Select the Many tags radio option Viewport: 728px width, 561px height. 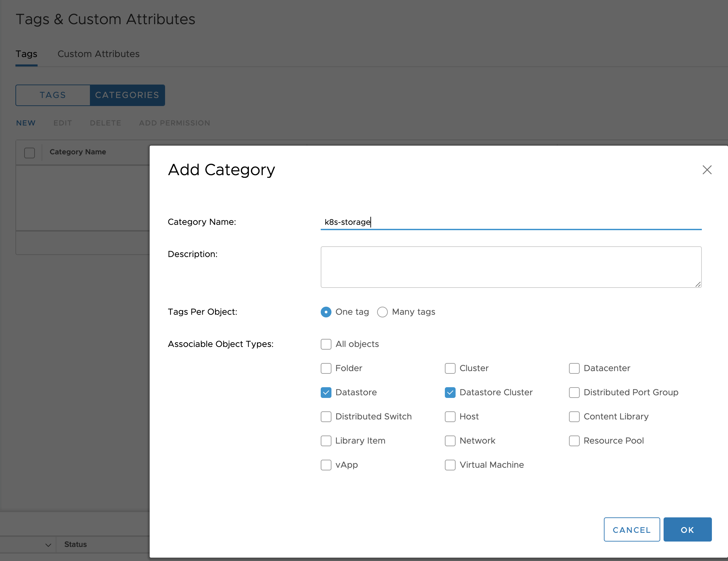pyautogui.click(x=382, y=312)
